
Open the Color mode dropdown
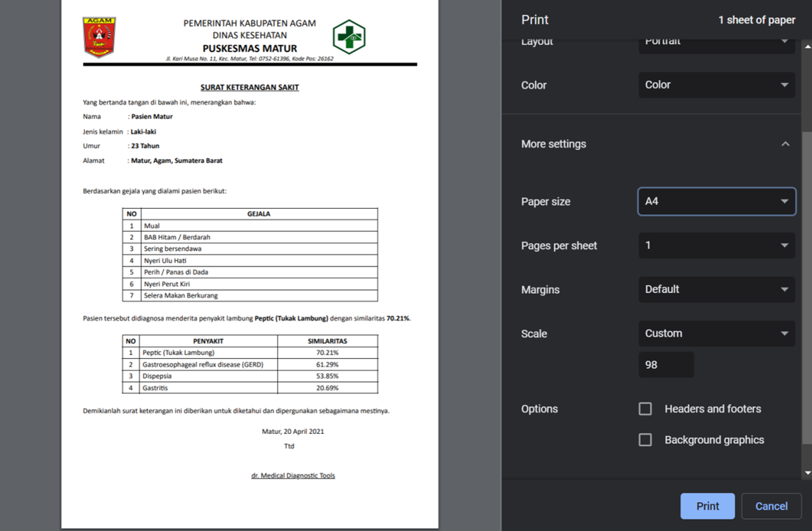click(x=716, y=85)
